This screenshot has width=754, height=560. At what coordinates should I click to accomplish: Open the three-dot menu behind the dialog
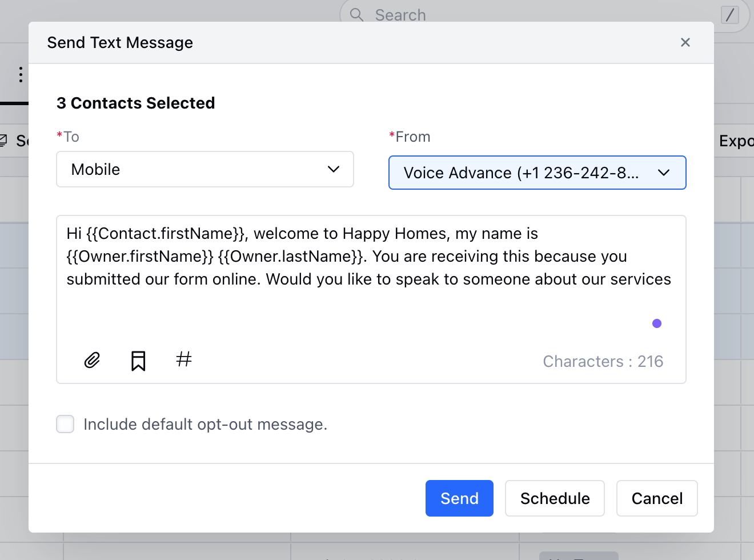[21, 74]
